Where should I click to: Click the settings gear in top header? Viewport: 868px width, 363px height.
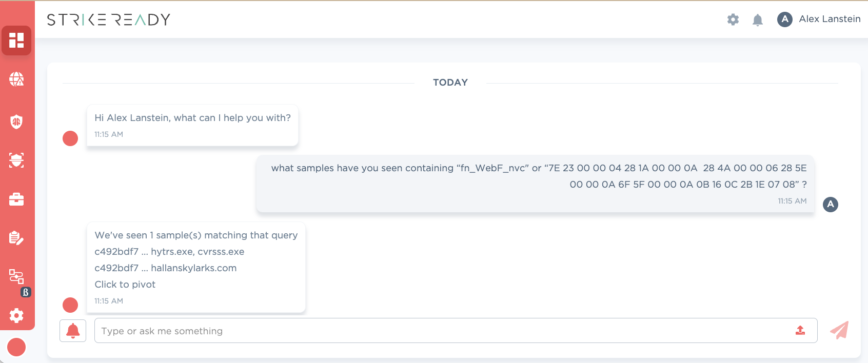tap(733, 19)
